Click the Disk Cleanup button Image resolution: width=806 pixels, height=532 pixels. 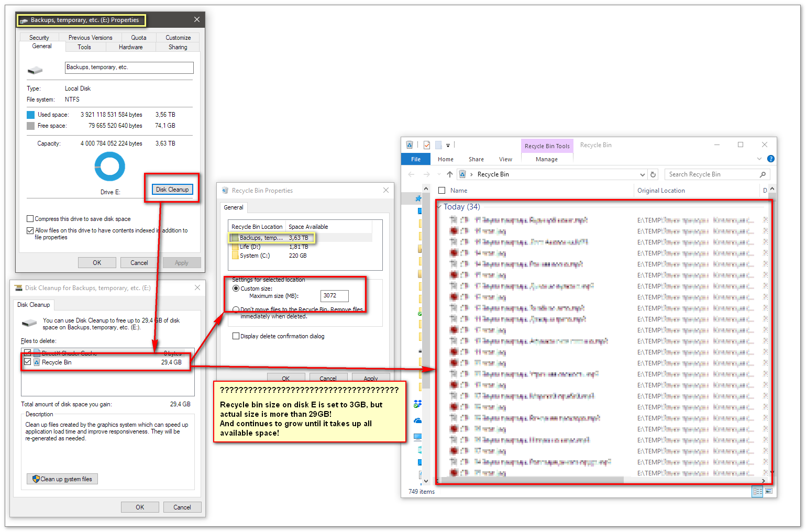172,190
